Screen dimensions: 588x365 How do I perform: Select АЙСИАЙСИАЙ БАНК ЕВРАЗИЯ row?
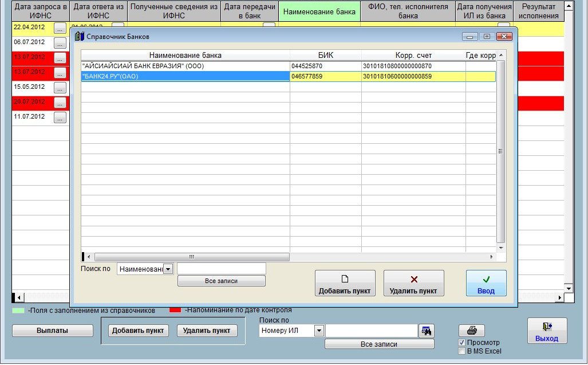point(185,66)
